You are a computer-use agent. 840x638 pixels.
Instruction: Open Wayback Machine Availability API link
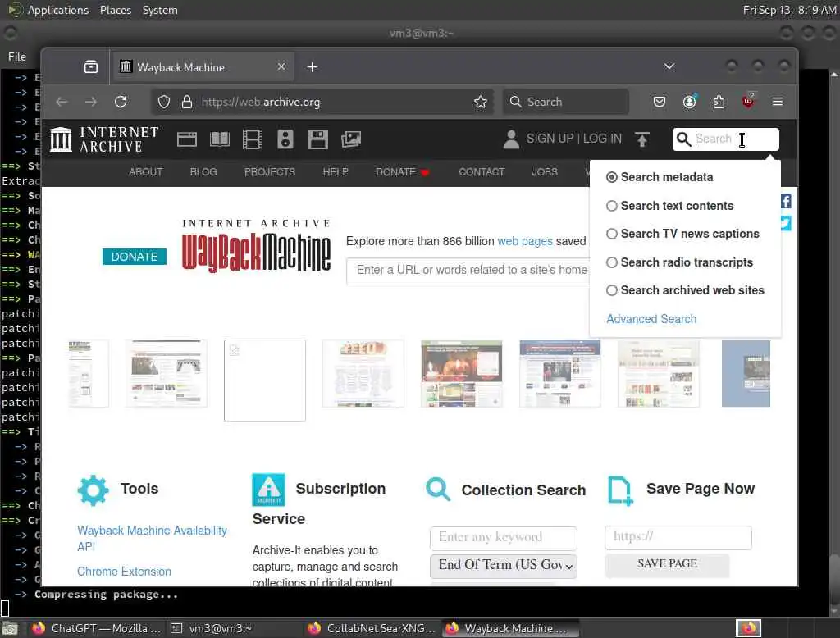click(x=152, y=538)
